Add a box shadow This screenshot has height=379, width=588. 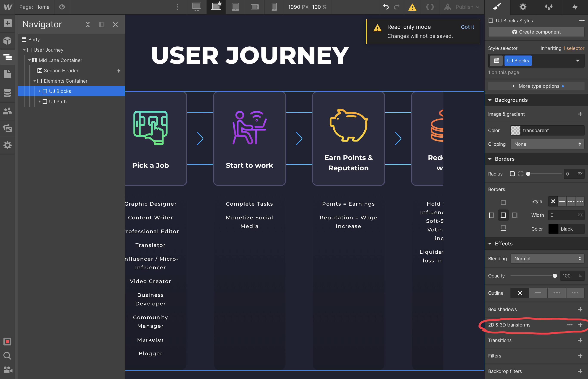580,309
